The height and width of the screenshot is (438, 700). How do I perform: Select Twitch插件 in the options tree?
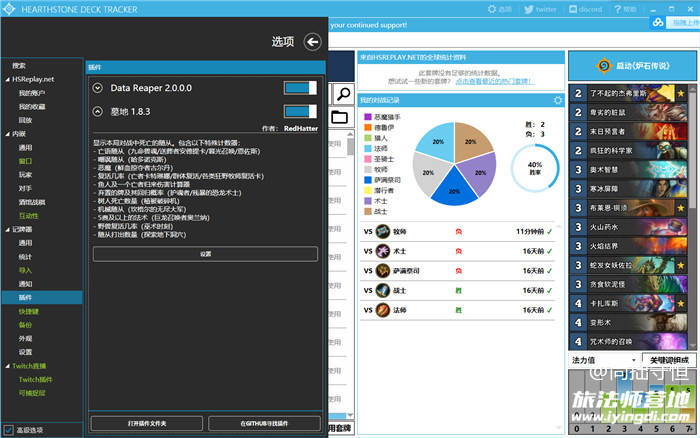click(x=35, y=380)
